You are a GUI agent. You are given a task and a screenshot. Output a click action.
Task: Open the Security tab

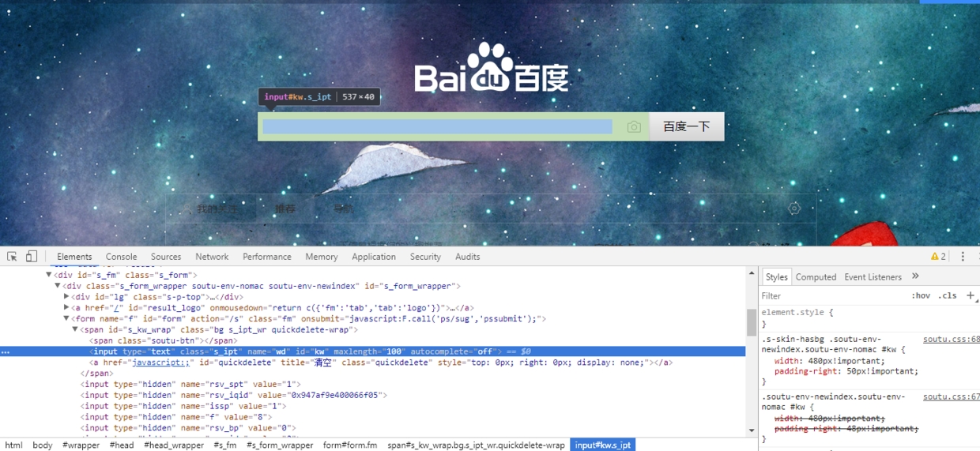(425, 257)
